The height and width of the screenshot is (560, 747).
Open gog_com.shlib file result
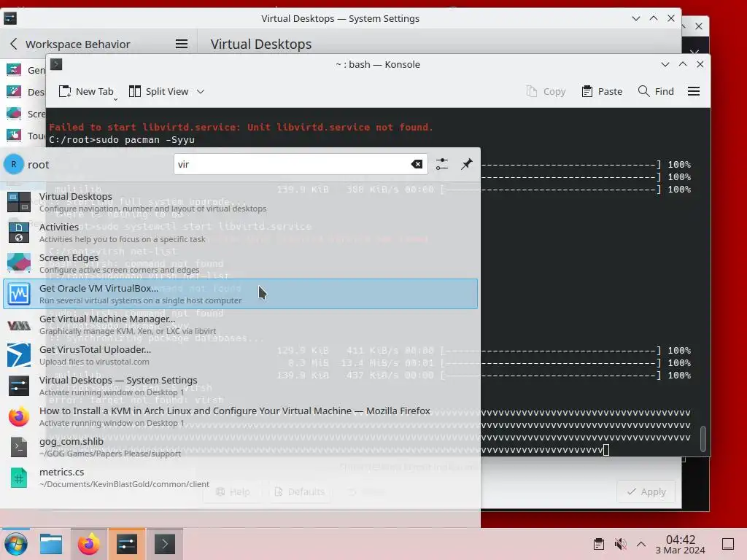pos(240,447)
